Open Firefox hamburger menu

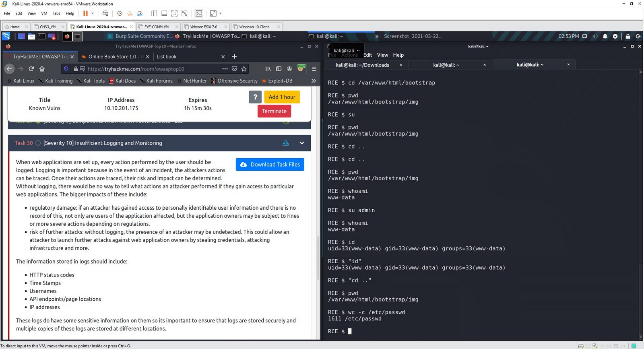pyautogui.click(x=314, y=69)
